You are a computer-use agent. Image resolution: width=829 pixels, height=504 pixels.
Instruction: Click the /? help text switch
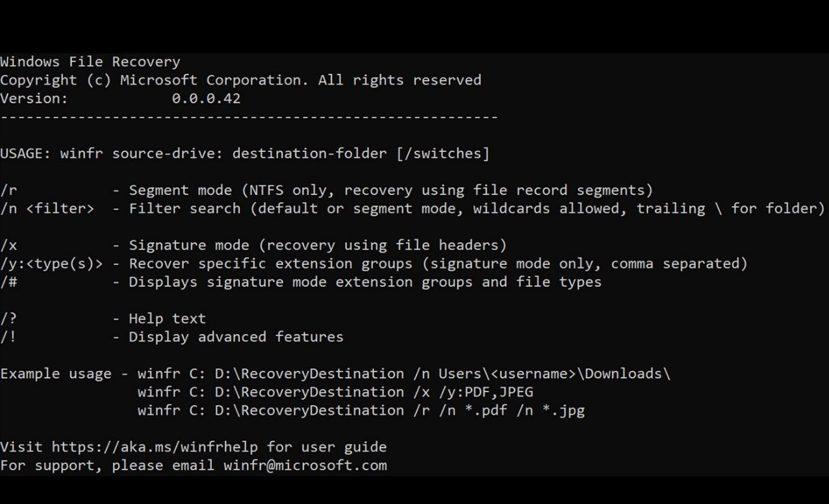[x=8, y=319]
